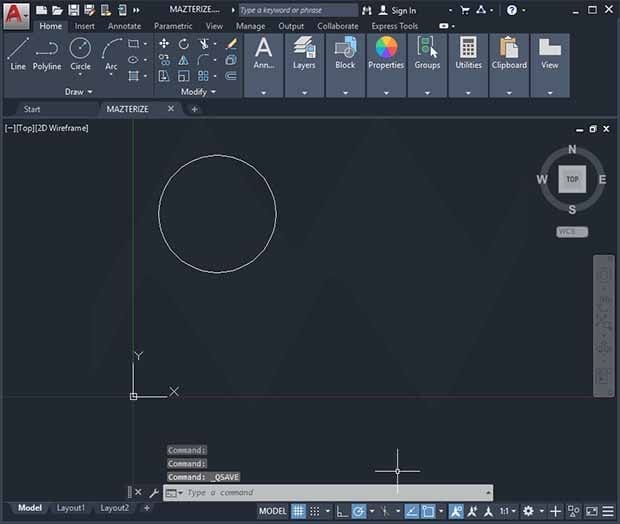
Task: Activate the Copy tool
Action: (x=164, y=60)
